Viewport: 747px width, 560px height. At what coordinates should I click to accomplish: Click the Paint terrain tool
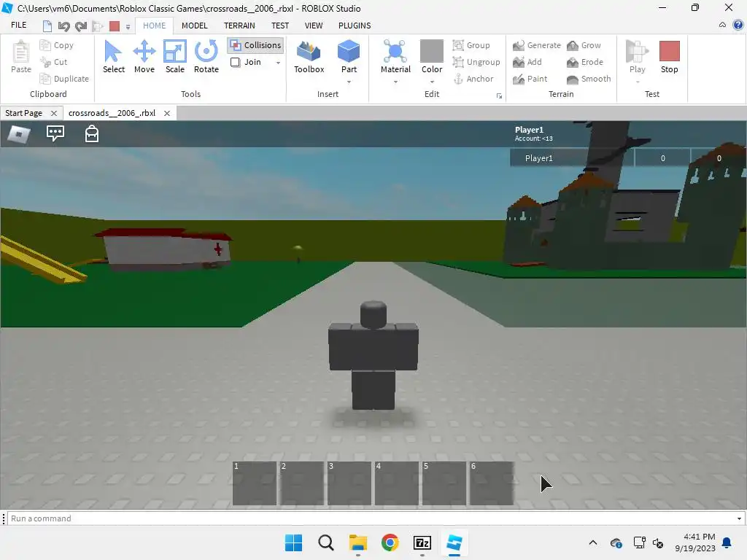[x=530, y=79]
